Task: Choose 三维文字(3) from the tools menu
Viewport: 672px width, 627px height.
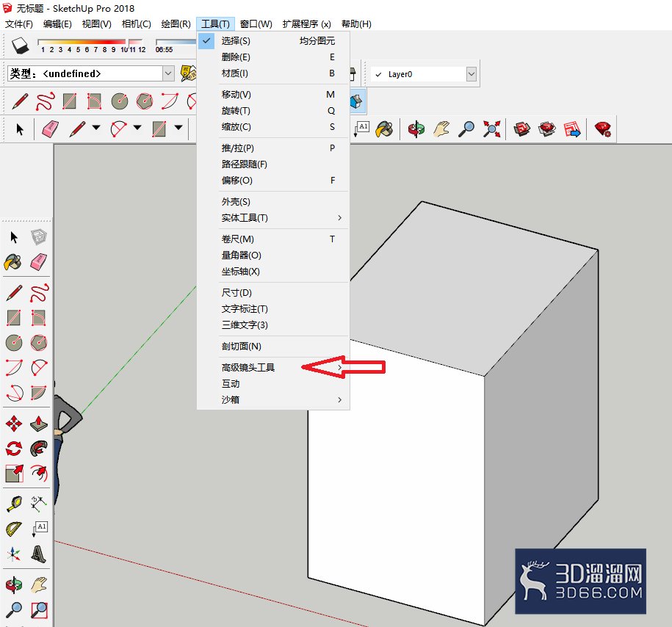Action: pyautogui.click(x=273, y=325)
